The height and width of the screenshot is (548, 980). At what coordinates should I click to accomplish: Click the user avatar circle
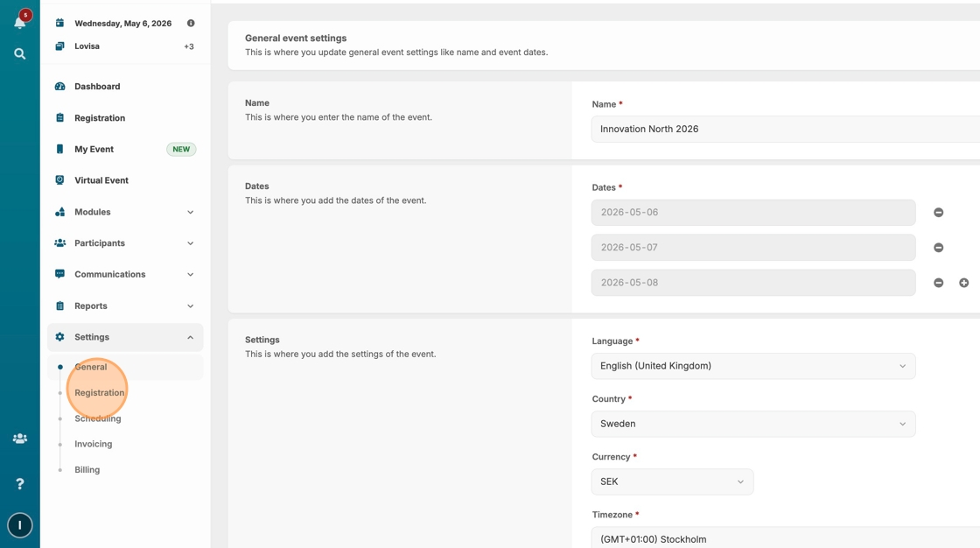point(19,525)
